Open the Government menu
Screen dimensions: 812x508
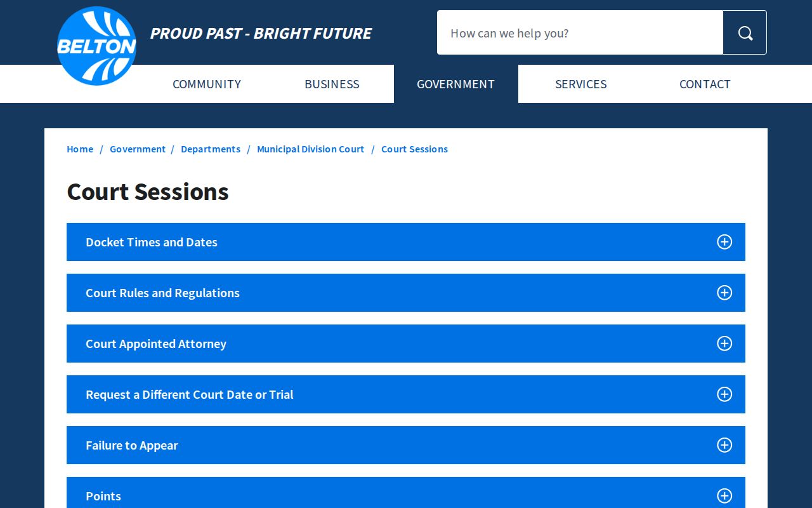point(455,84)
